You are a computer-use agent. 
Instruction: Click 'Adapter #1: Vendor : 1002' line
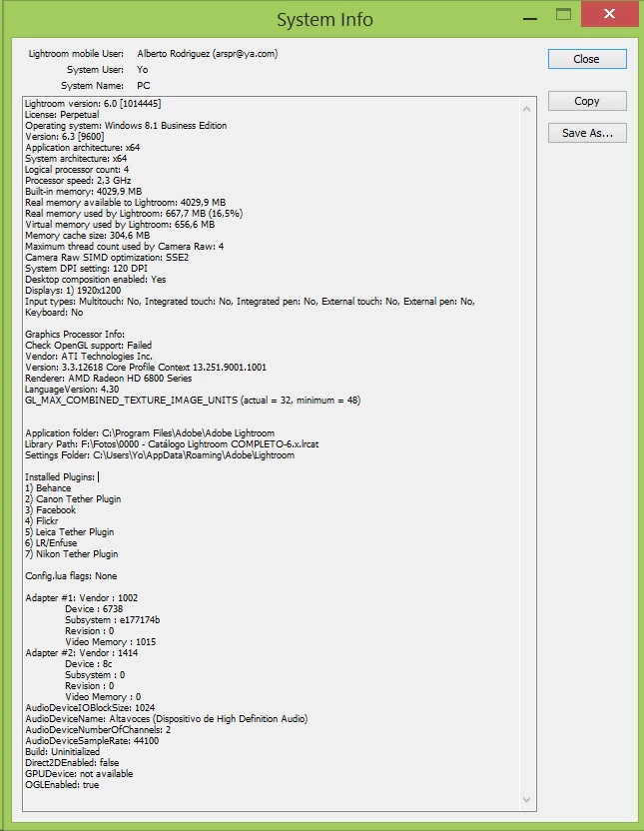click(82, 598)
